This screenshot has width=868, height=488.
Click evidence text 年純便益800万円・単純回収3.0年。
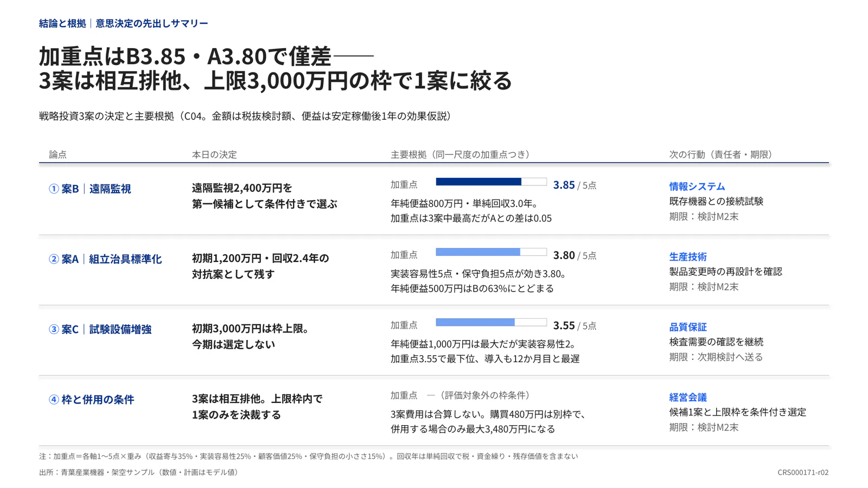[464, 203]
